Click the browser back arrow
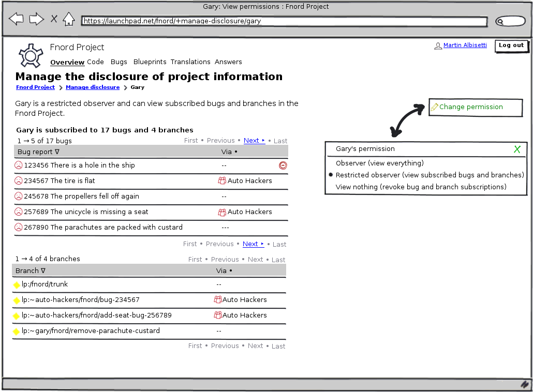The height and width of the screenshot is (392, 533). (x=16, y=20)
